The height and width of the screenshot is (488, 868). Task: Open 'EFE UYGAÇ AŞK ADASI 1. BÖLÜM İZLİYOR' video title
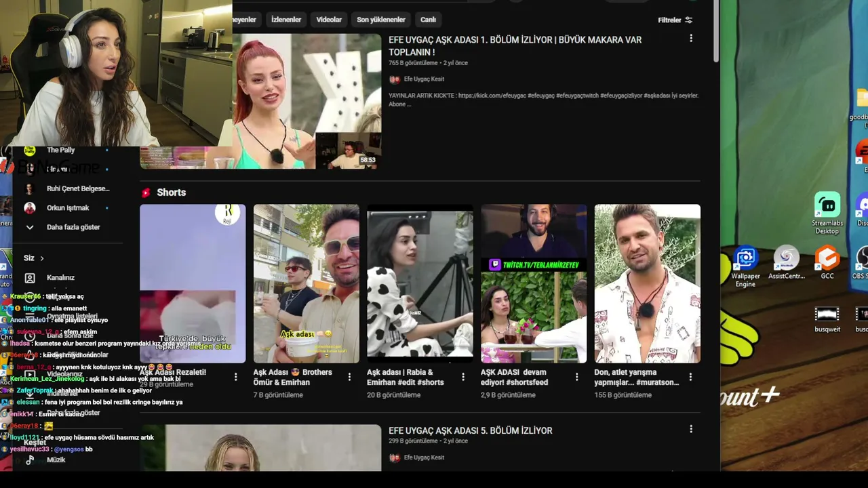pos(515,45)
